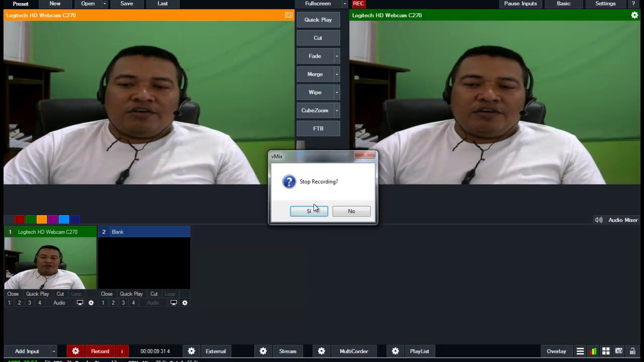The width and height of the screenshot is (644, 362).
Task: Open PlayList settings gear icon
Action: click(x=395, y=351)
